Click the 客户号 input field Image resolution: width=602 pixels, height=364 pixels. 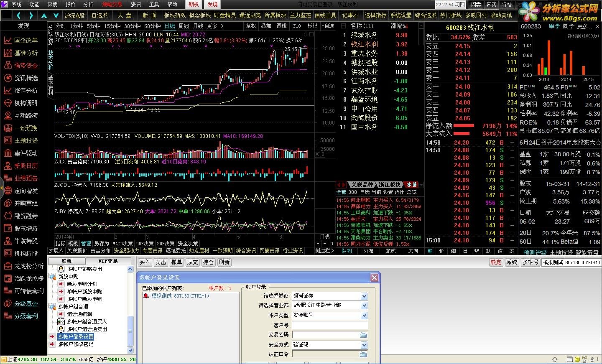[330, 325]
